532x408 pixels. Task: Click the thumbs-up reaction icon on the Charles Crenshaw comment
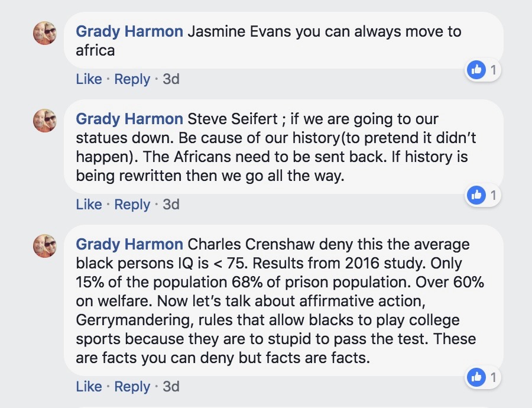pyautogui.click(x=476, y=377)
